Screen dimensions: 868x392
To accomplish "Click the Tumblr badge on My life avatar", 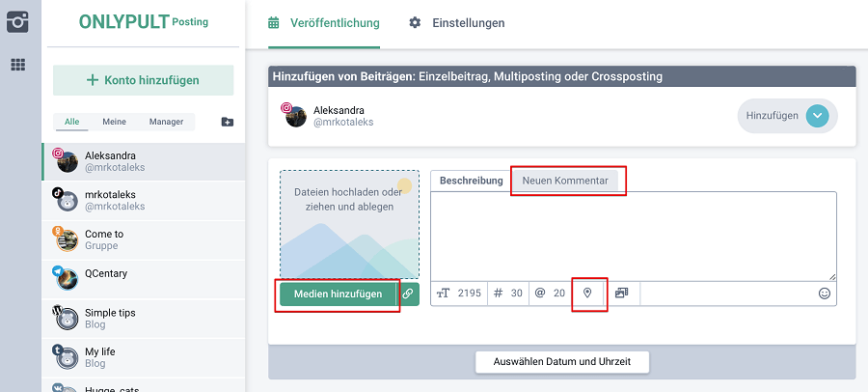I will pyautogui.click(x=58, y=350).
